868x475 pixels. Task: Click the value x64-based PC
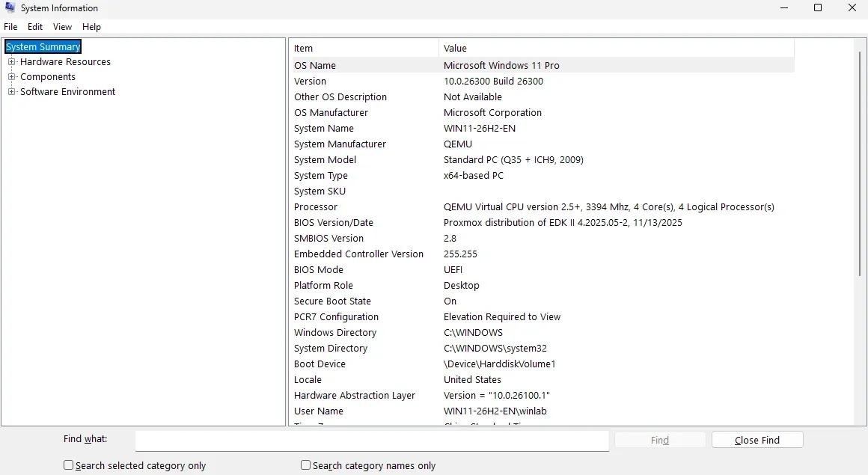click(474, 176)
